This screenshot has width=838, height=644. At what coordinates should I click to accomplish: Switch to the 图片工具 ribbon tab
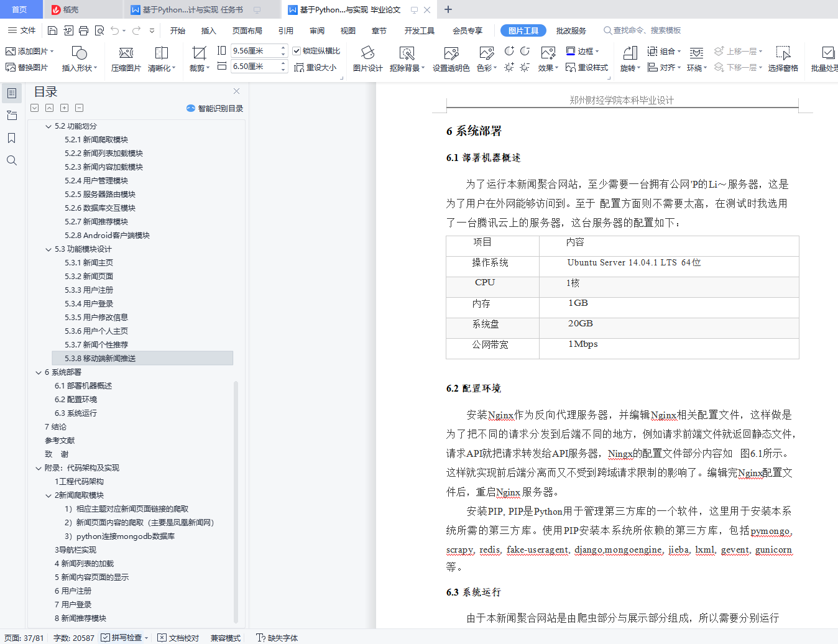523,30
